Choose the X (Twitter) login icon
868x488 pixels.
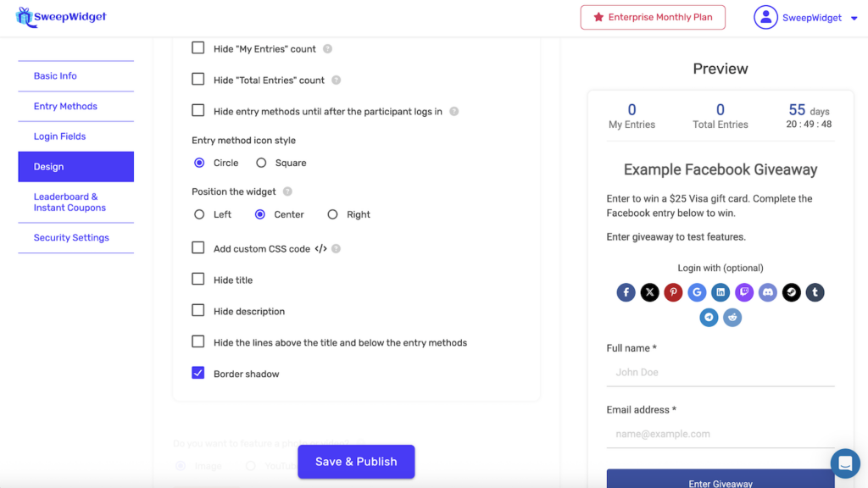click(x=649, y=292)
